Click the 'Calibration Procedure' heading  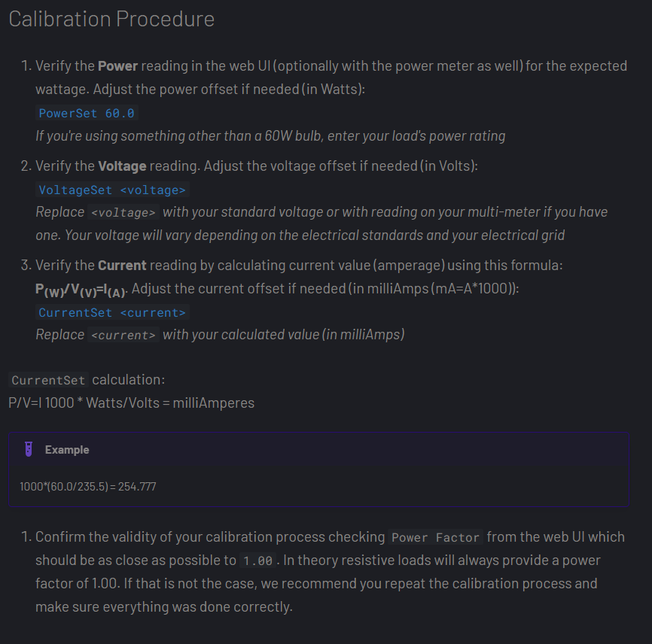[111, 19]
